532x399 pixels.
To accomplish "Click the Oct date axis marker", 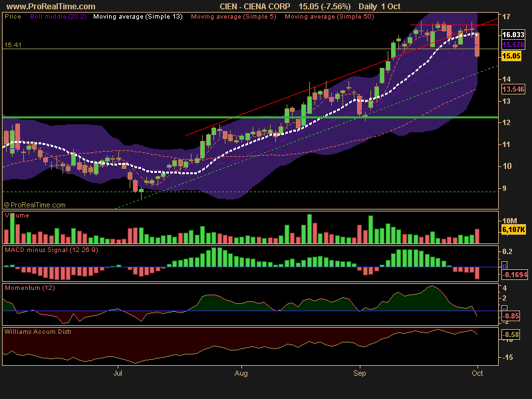I will click(x=477, y=373).
